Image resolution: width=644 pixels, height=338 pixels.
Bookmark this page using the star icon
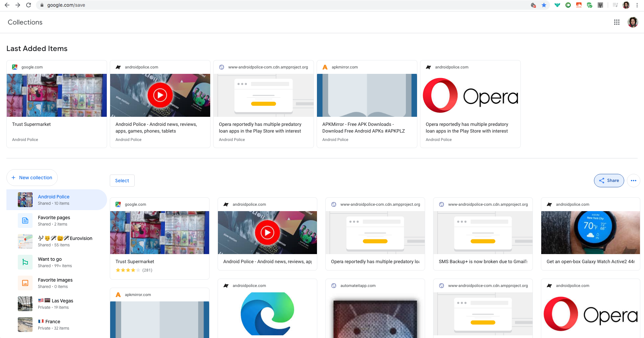coord(544,5)
